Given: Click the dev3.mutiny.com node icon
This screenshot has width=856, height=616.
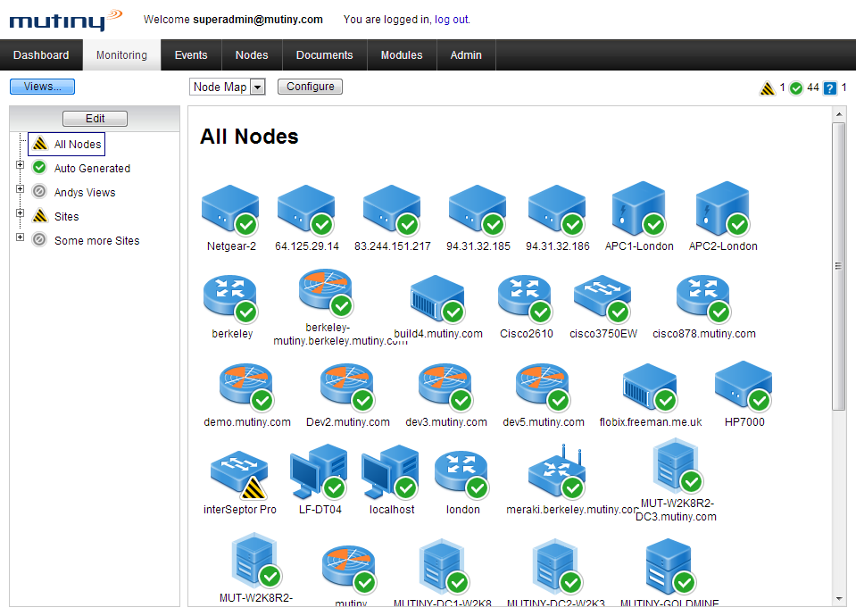Looking at the screenshot, I should [446, 387].
